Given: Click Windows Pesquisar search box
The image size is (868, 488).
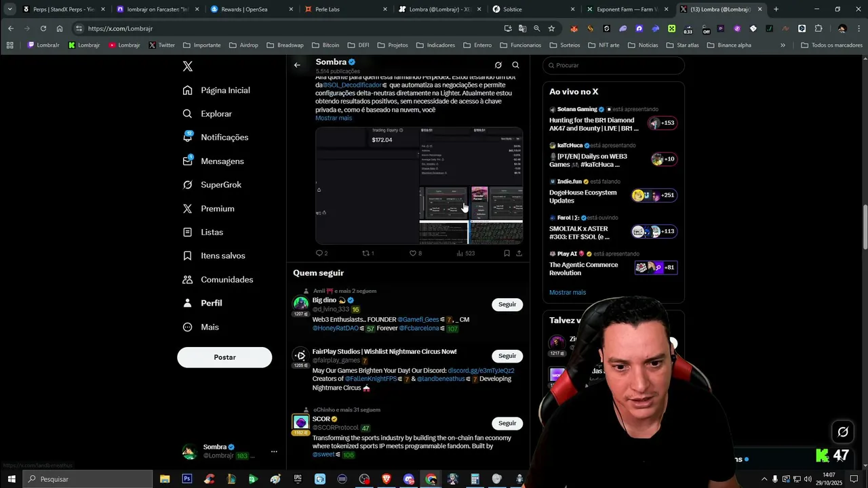Looking at the screenshot, I should [x=88, y=479].
